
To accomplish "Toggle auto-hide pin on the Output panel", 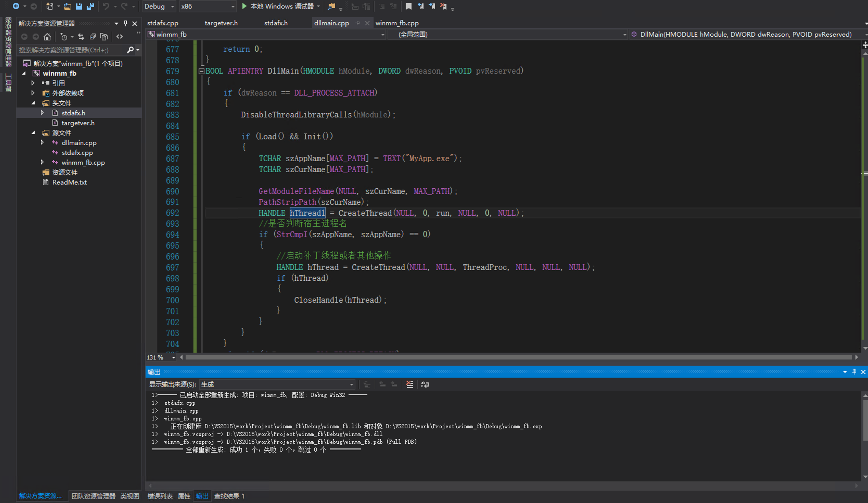I will (x=854, y=372).
